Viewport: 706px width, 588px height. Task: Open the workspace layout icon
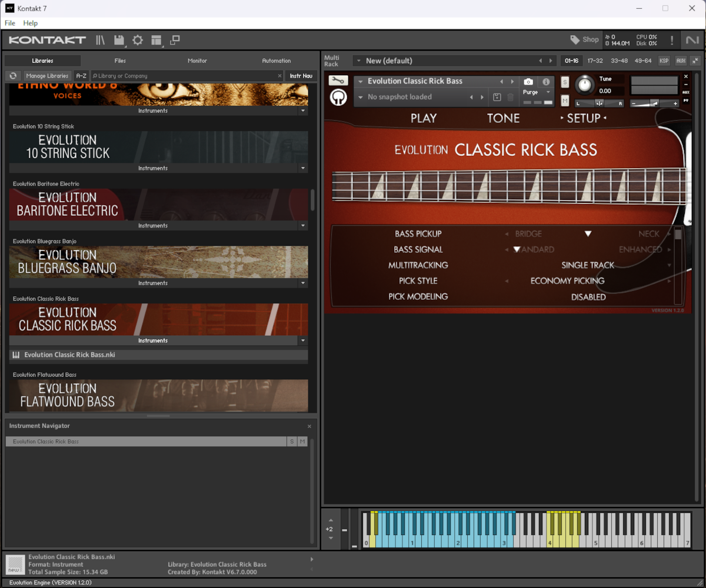tap(156, 40)
